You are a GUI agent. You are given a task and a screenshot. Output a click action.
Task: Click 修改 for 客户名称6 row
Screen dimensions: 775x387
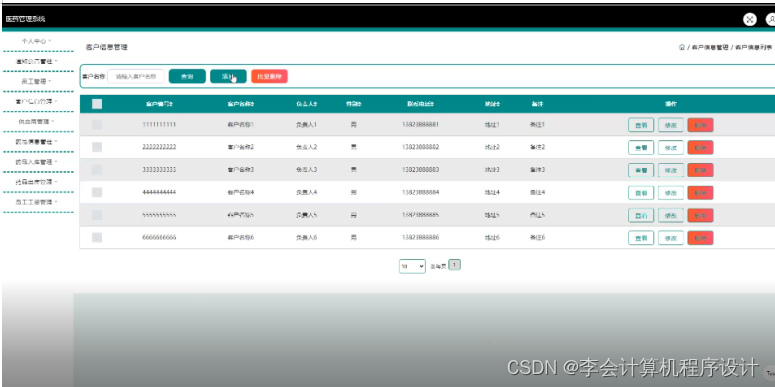click(x=671, y=238)
